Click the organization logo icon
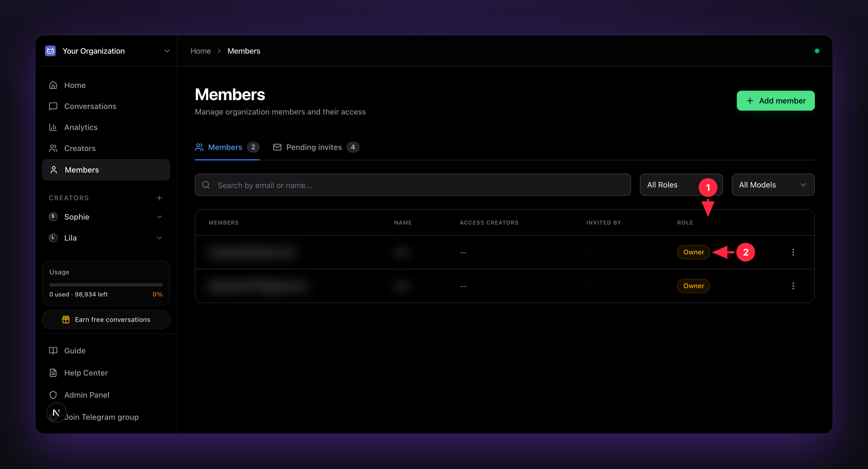This screenshot has width=868, height=469. [51, 51]
